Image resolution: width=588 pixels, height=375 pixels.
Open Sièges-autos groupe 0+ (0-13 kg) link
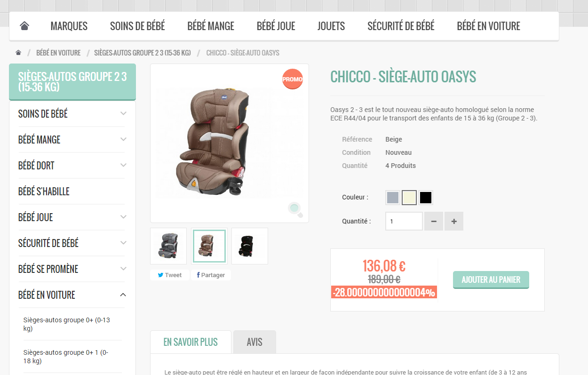(67, 324)
